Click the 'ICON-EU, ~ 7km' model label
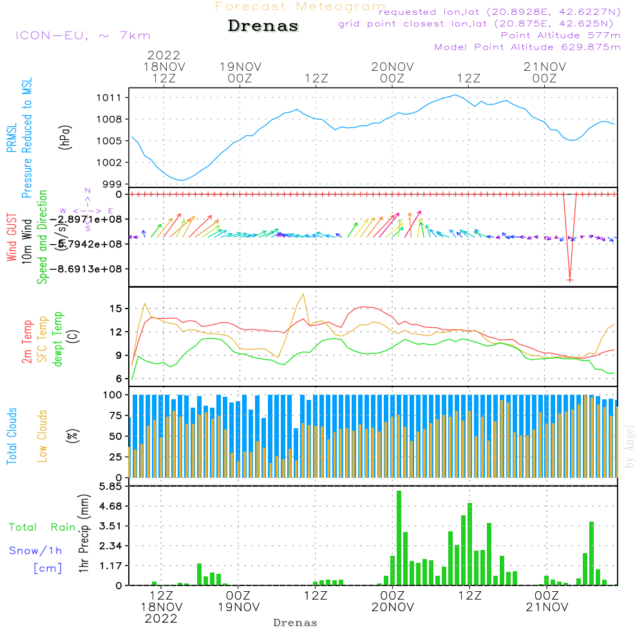This screenshot has width=644, height=644. click(x=83, y=35)
